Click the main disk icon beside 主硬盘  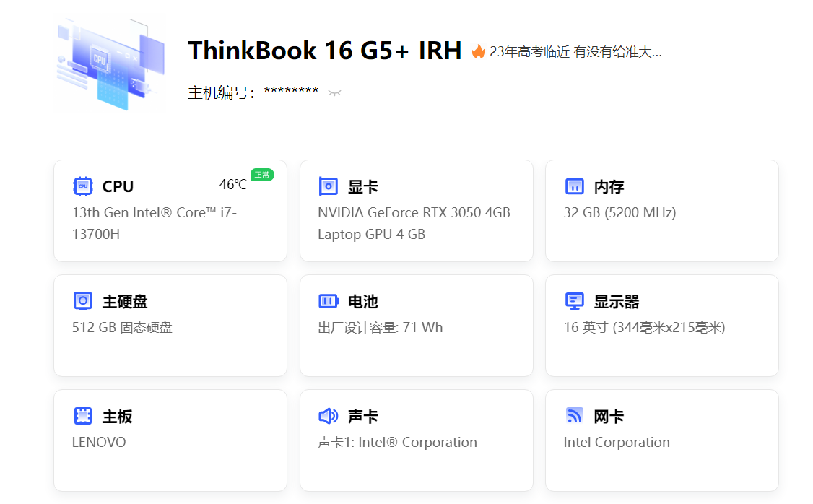pyautogui.click(x=83, y=301)
